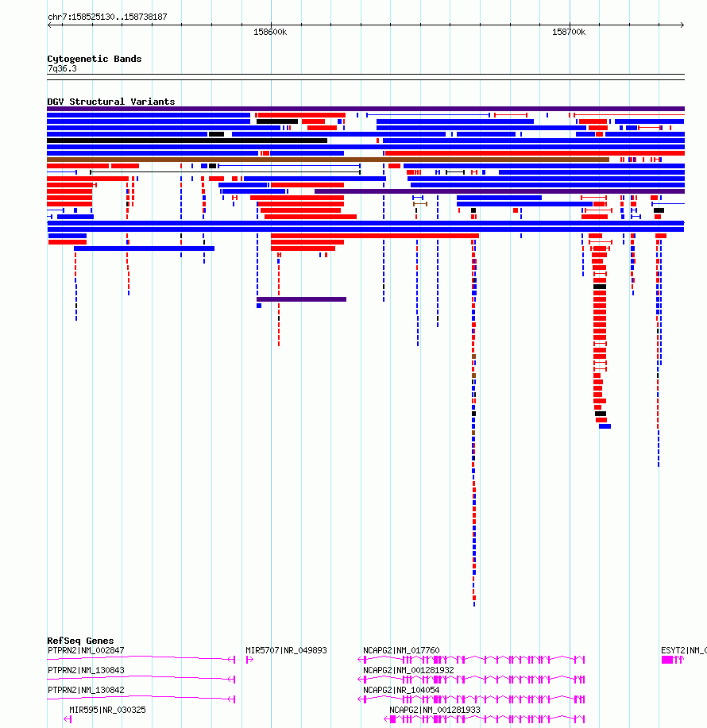Open the RefSeq Genes track title
Image resolution: width=707 pixels, height=728 pixels.
coord(80,640)
